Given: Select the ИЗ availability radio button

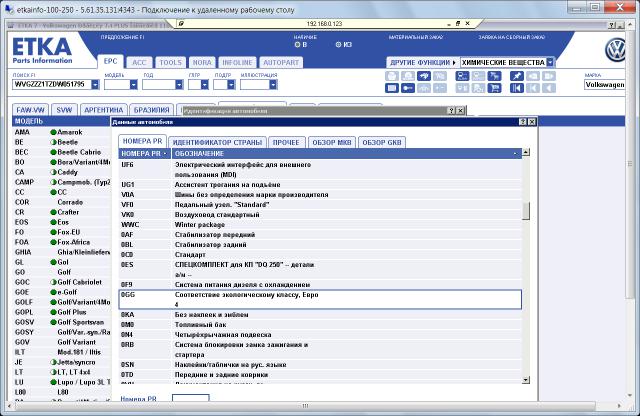Looking at the screenshot, I should 338,44.
